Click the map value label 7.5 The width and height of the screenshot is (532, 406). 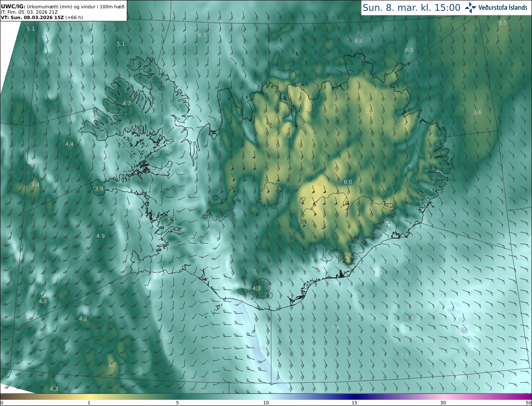tap(404, 355)
